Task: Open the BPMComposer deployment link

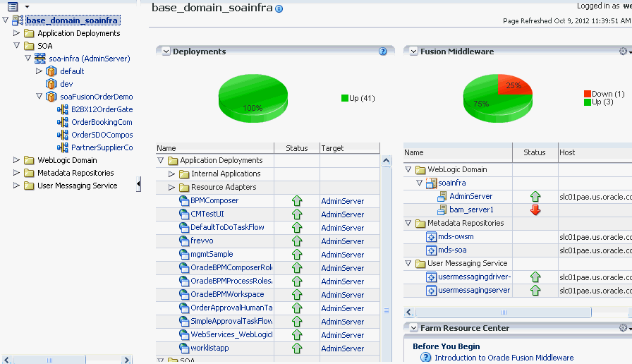Action: [214, 200]
